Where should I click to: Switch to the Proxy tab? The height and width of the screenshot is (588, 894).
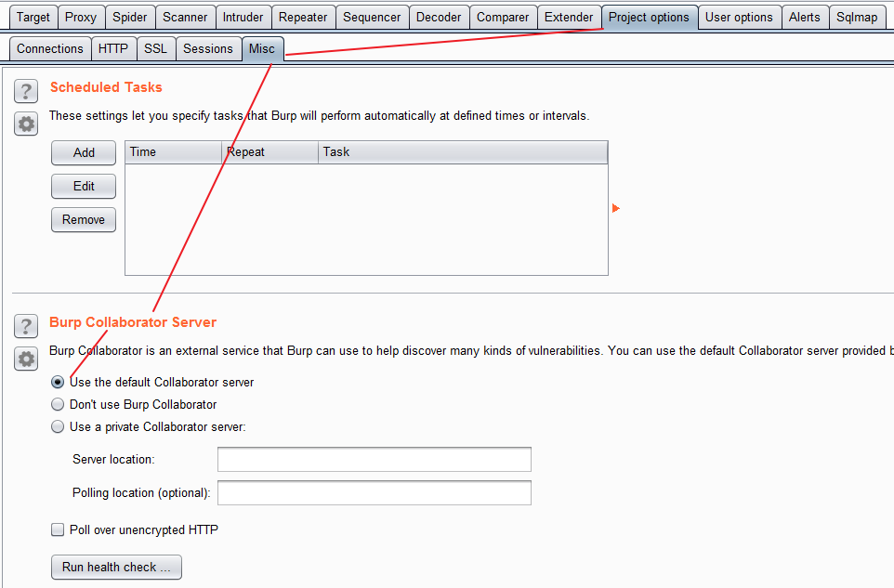click(x=81, y=17)
